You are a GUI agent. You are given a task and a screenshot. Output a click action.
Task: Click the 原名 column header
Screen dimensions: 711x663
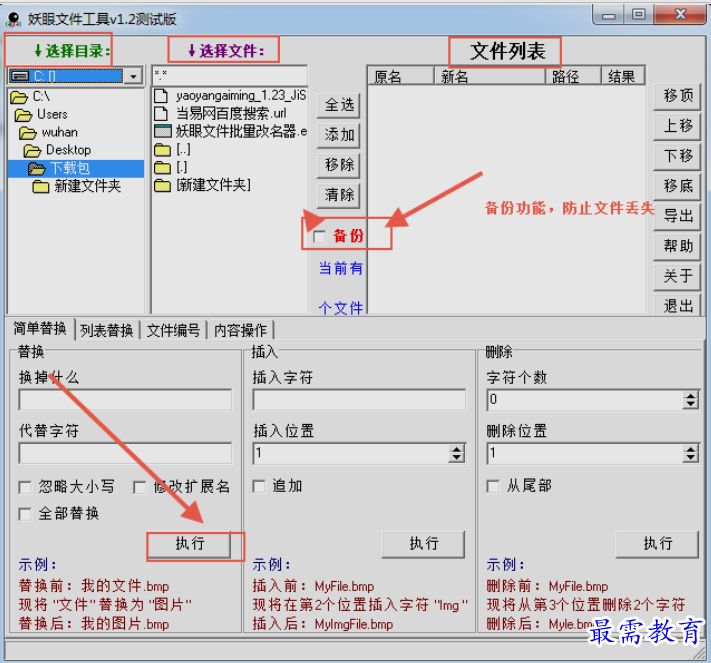click(x=401, y=76)
